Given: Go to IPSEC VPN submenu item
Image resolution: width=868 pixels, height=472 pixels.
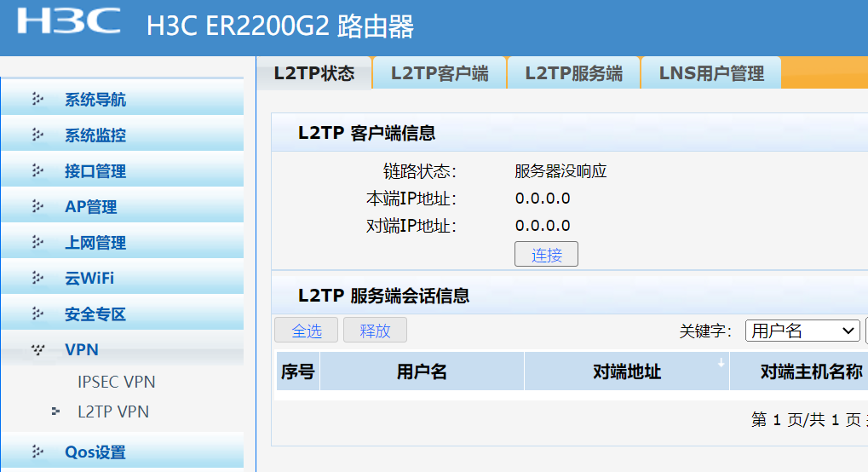Looking at the screenshot, I should coord(116,382).
